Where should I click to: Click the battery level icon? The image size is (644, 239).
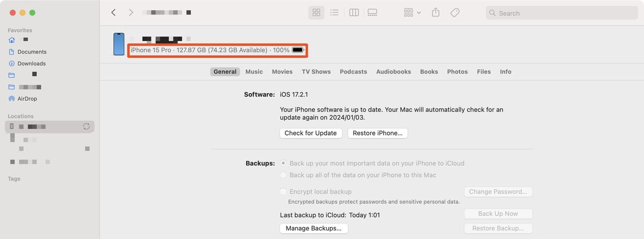(298, 50)
